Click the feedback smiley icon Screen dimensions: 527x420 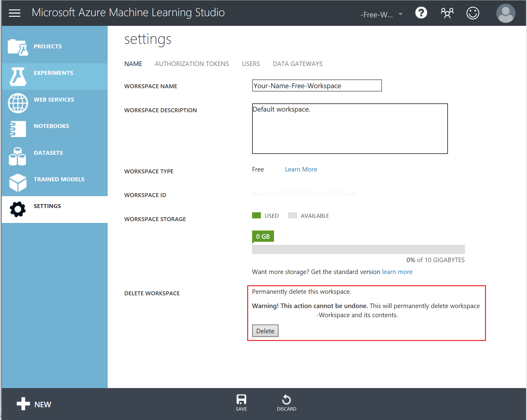473,13
